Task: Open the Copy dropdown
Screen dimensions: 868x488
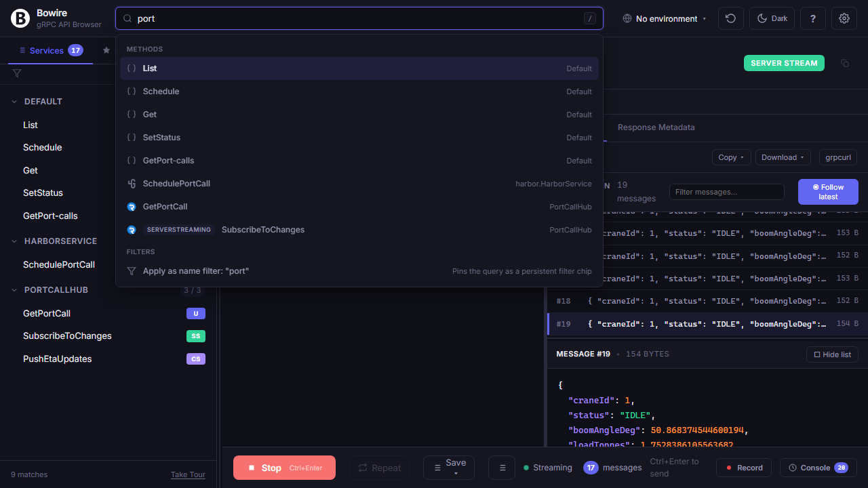Action: coord(732,157)
